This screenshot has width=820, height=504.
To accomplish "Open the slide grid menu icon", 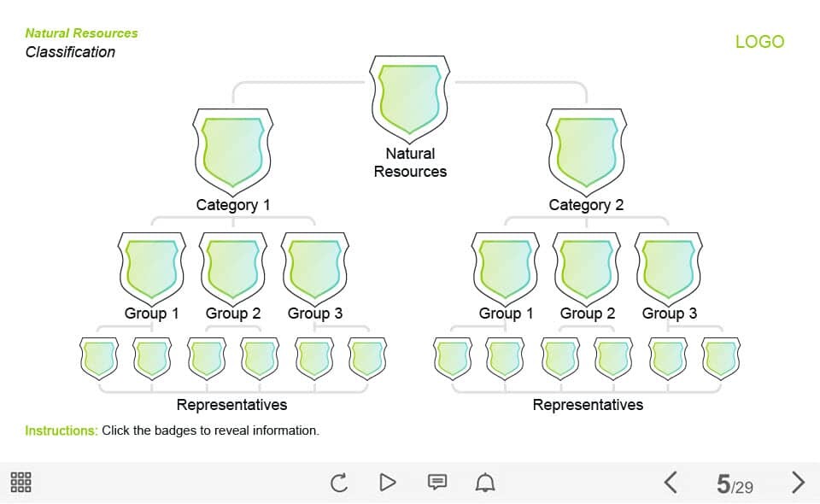I will point(20,482).
